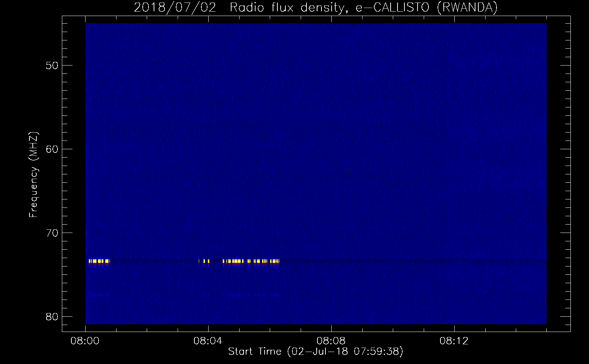Click the 08:08 time tick label
This screenshot has width=589, height=364.
coord(331,341)
